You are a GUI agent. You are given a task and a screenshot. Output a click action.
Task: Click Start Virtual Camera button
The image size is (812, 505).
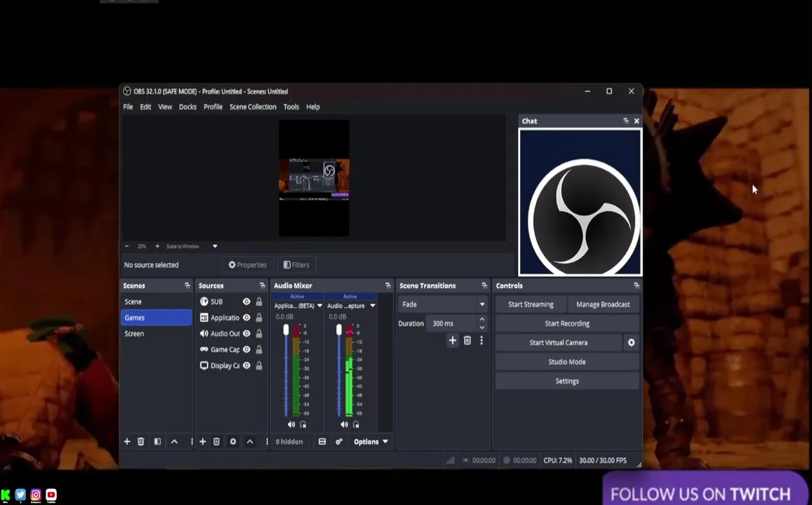[x=558, y=342]
